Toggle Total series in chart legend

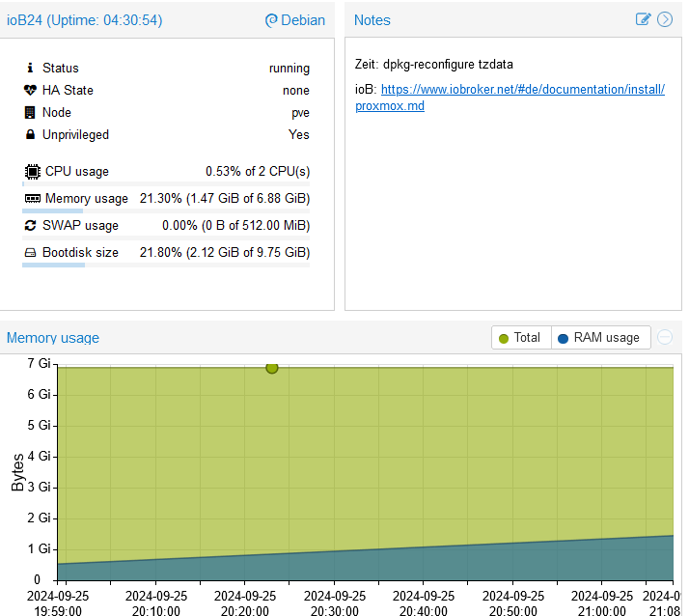pyautogui.click(x=521, y=338)
